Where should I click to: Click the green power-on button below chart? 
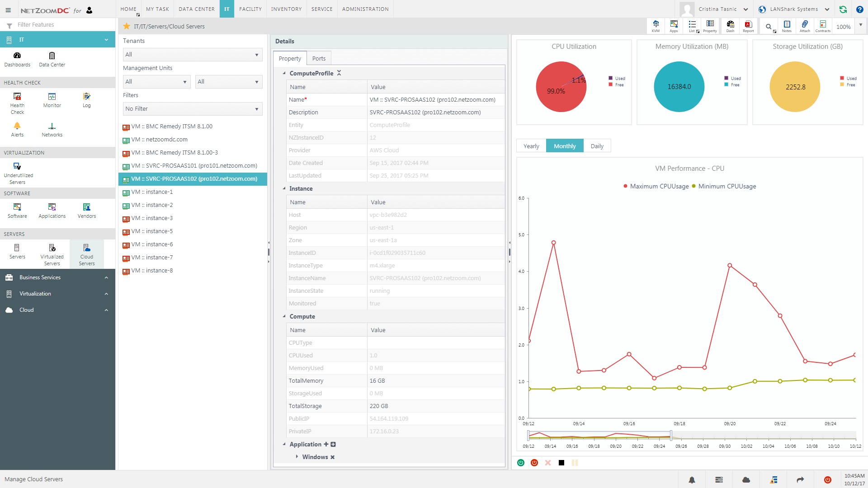[521, 463]
